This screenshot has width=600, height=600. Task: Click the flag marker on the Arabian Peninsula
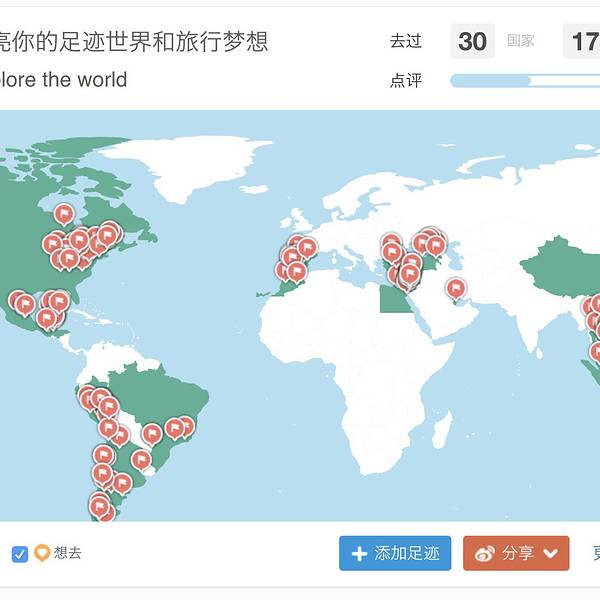tap(455, 289)
